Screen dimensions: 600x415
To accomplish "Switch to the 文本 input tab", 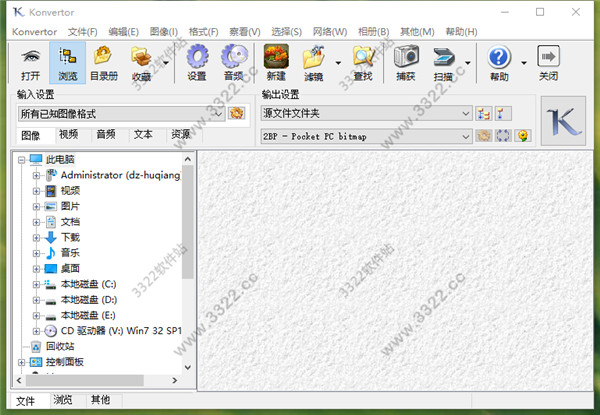I will point(143,134).
